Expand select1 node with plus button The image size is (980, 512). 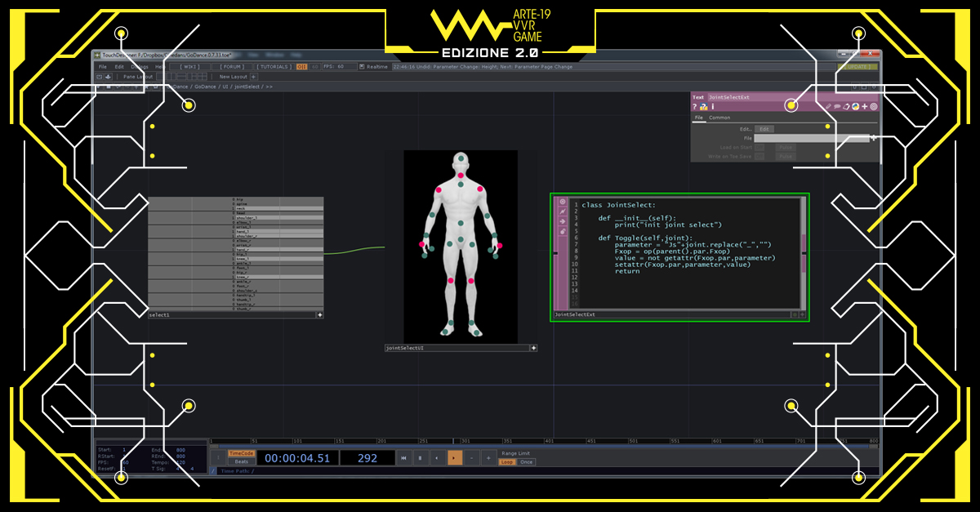click(319, 314)
